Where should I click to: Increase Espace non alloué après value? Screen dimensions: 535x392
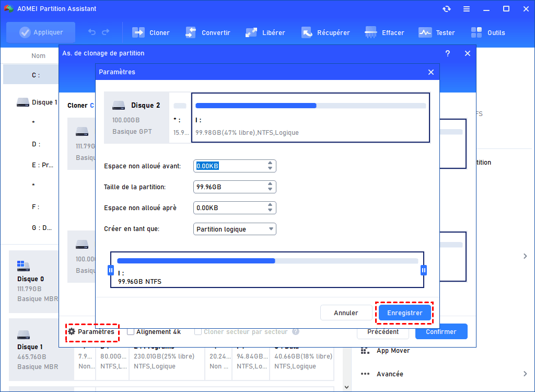point(270,205)
